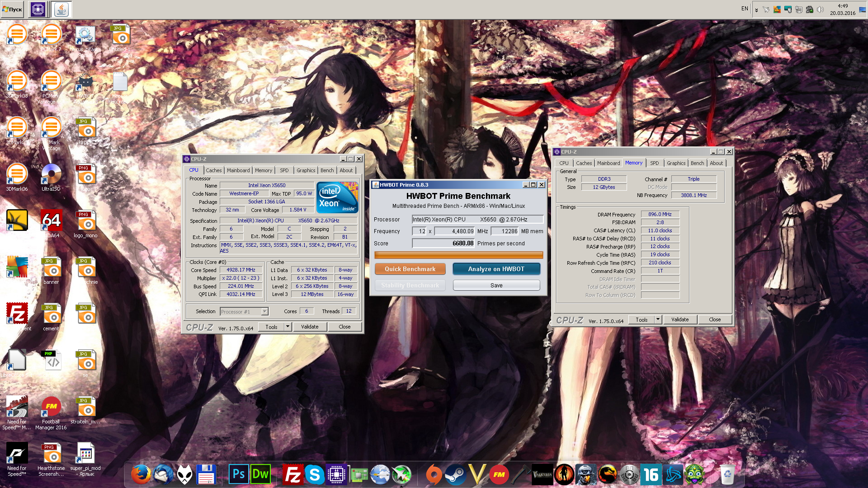Click Validate in right CPU-Z Memory window
The height and width of the screenshot is (488, 868).
(680, 319)
